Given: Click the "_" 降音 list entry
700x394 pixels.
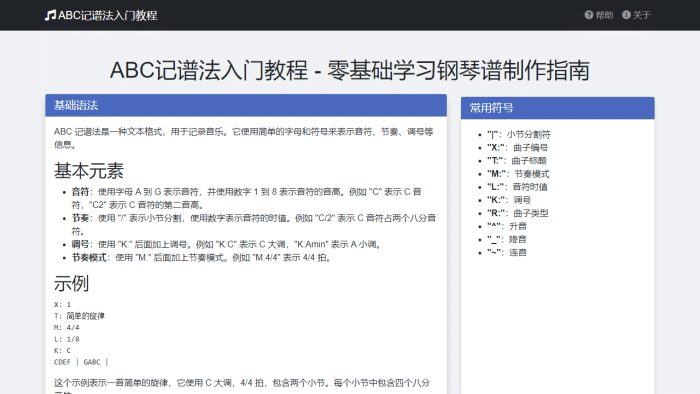Looking at the screenshot, I should (x=507, y=239).
